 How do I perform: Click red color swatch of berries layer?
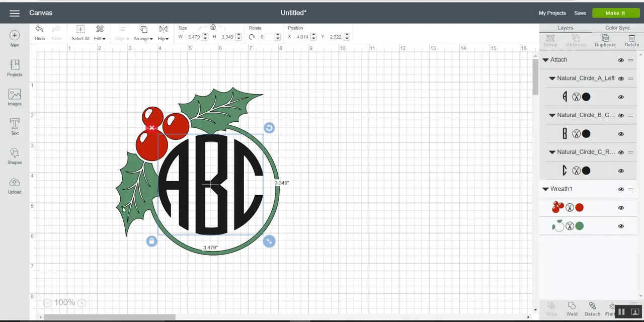[580, 207]
